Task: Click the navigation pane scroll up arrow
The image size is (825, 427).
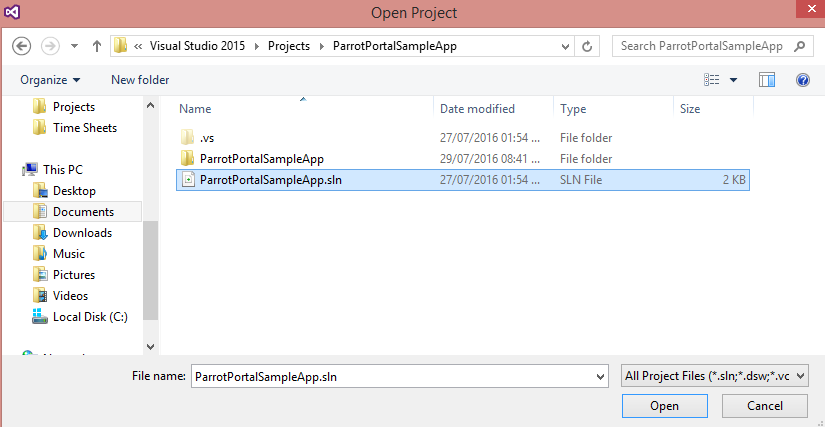Action: 150,105
